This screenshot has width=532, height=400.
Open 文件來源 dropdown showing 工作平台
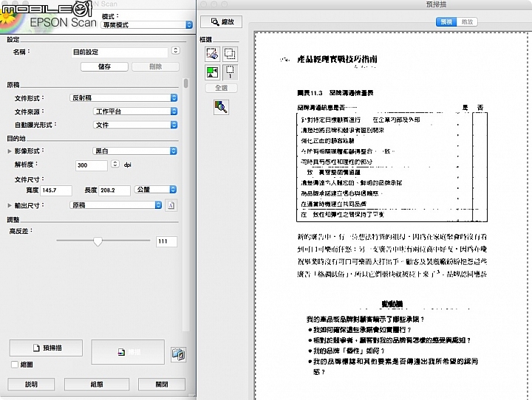[x=135, y=111]
